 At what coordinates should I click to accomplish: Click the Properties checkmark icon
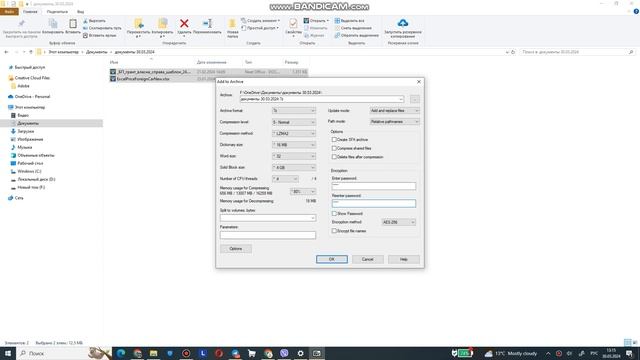(293, 23)
